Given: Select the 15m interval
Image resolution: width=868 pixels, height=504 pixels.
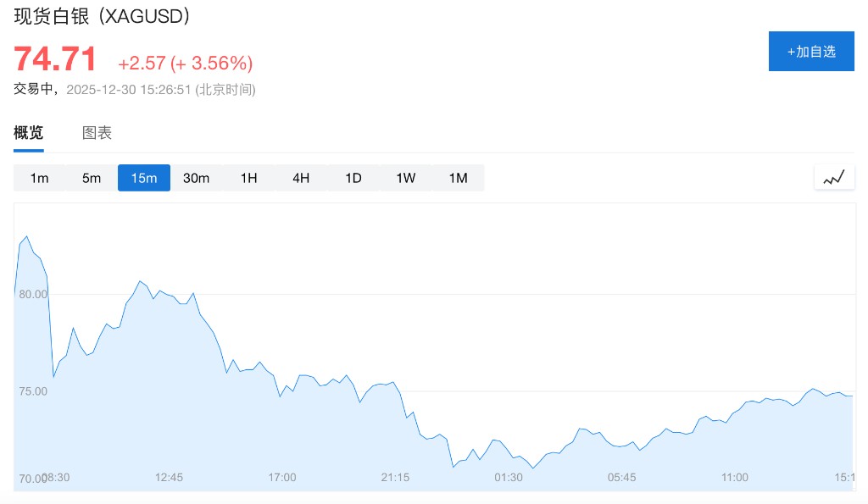Looking at the screenshot, I should pos(144,178).
